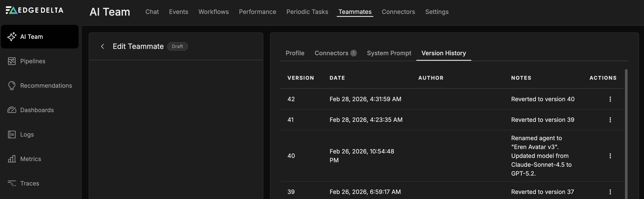Image resolution: width=644 pixels, height=199 pixels.
Task: Open the Dashboards gauge icon
Action: [x=12, y=110]
